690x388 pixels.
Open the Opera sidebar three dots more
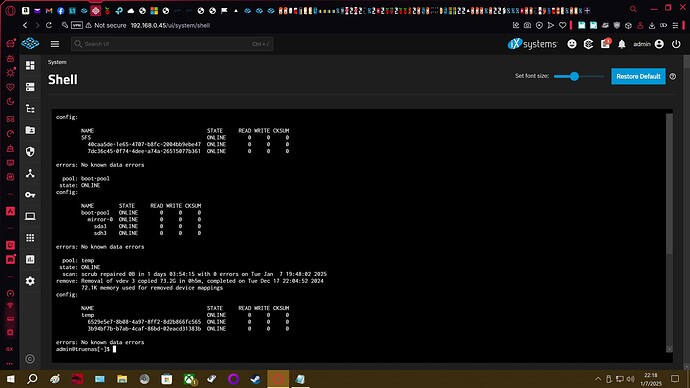tap(10, 364)
